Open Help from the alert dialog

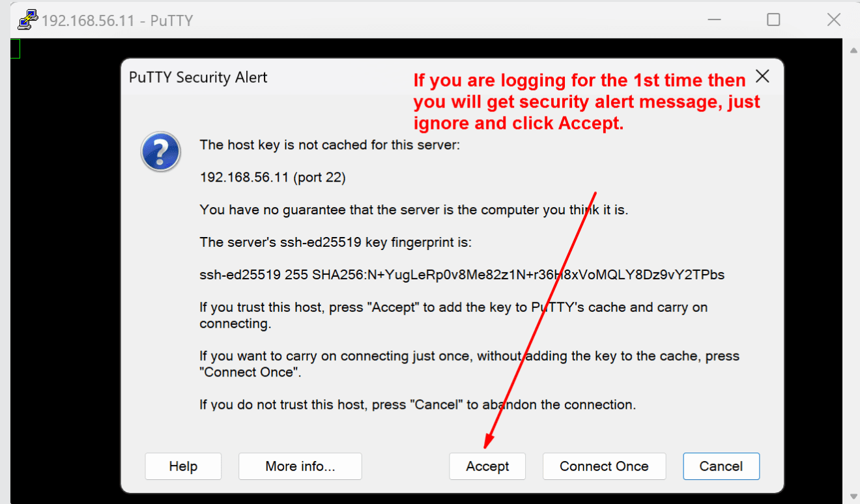pos(183,466)
